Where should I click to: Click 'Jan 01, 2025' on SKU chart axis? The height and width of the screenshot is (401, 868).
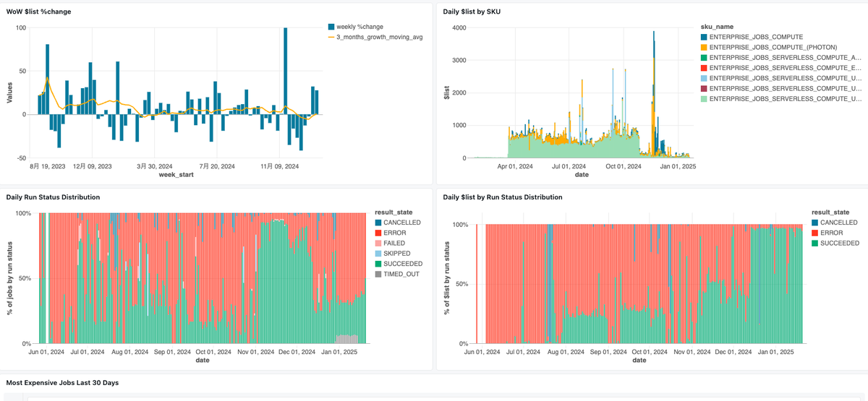pos(679,166)
